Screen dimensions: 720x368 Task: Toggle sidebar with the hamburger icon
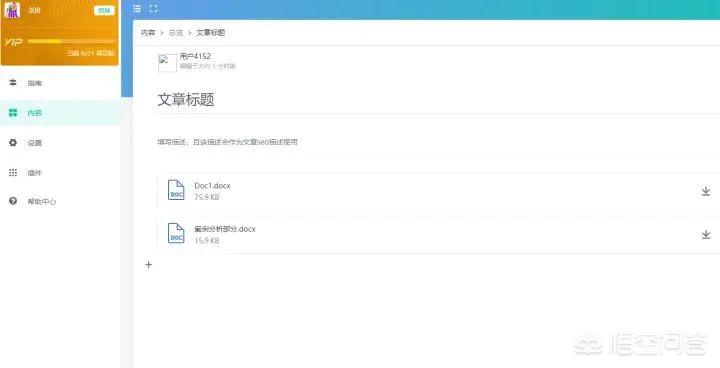(x=137, y=8)
